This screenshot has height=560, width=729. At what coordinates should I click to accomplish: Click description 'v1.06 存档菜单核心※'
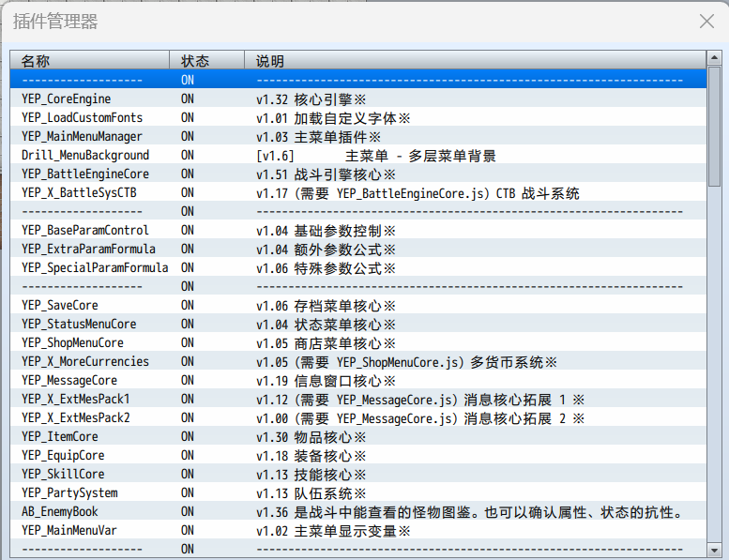(x=326, y=306)
